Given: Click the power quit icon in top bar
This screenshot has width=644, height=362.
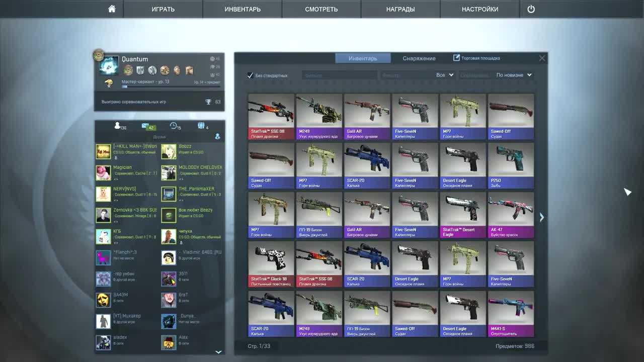Looking at the screenshot, I should coord(531,9).
